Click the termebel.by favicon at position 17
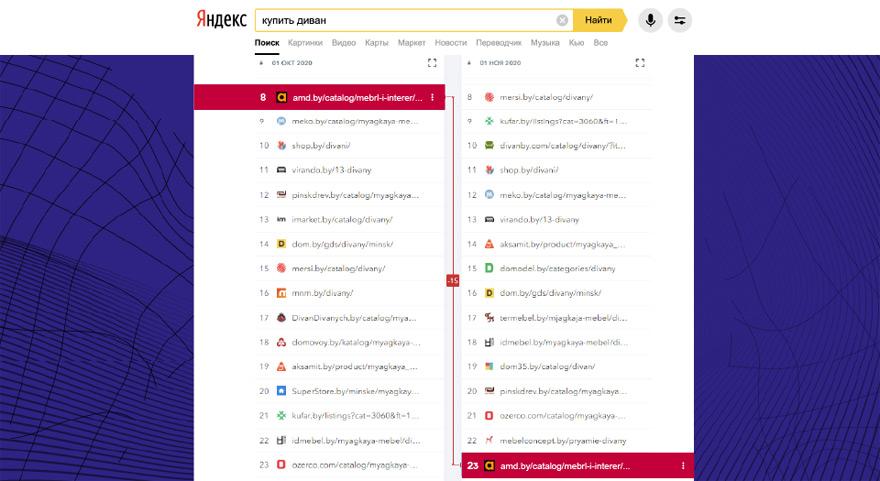Image resolution: width=880 pixels, height=481 pixels. 489,318
